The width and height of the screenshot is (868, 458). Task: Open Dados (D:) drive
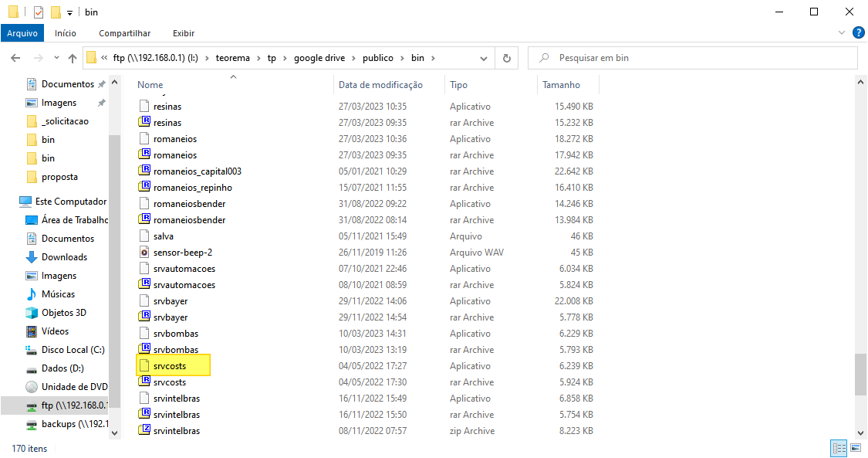[62, 368]
